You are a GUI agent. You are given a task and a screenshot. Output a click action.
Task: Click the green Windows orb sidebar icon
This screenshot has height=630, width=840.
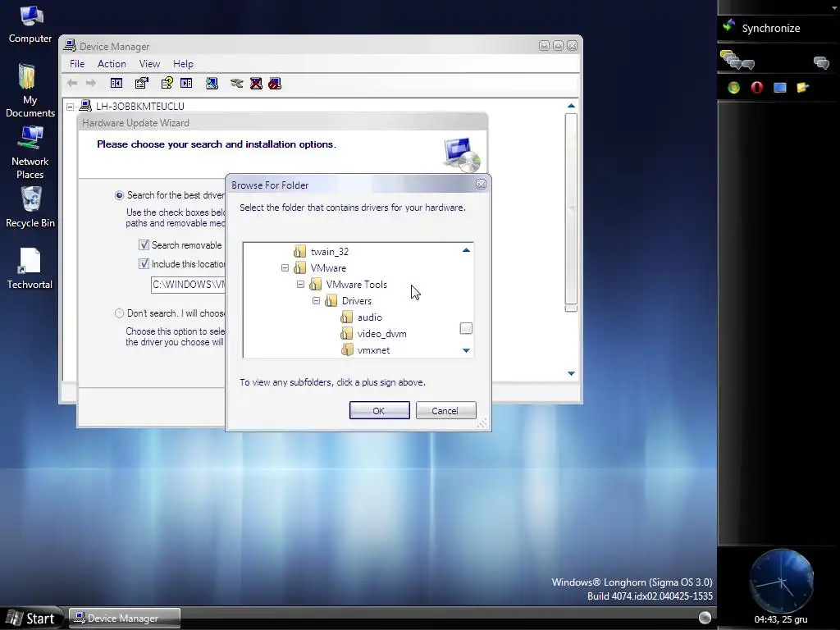pyautogui.click(x=733, y=87)
